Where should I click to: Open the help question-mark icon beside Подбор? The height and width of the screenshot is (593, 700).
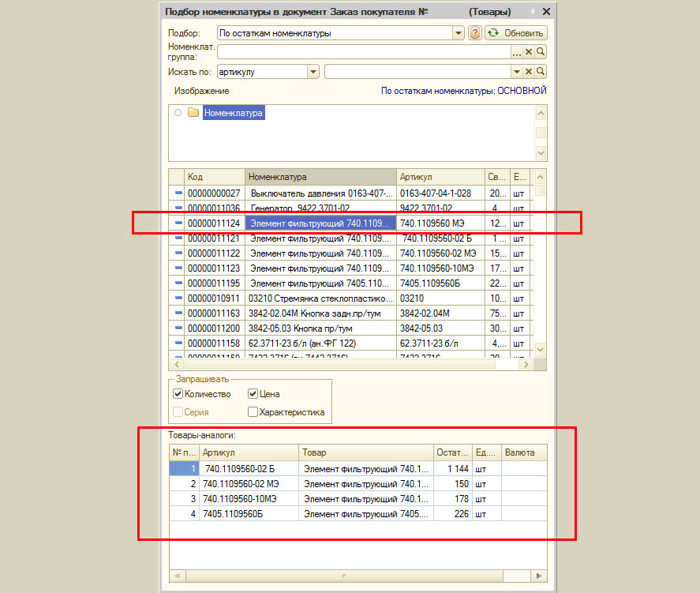click(475, 33)
